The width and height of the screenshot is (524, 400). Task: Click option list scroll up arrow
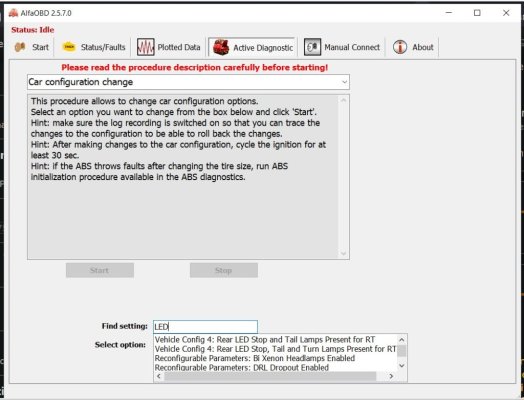[402, 340]
